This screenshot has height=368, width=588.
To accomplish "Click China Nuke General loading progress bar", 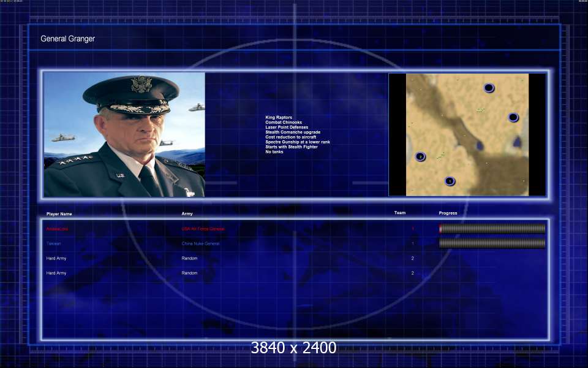I will tap(492, 243).
